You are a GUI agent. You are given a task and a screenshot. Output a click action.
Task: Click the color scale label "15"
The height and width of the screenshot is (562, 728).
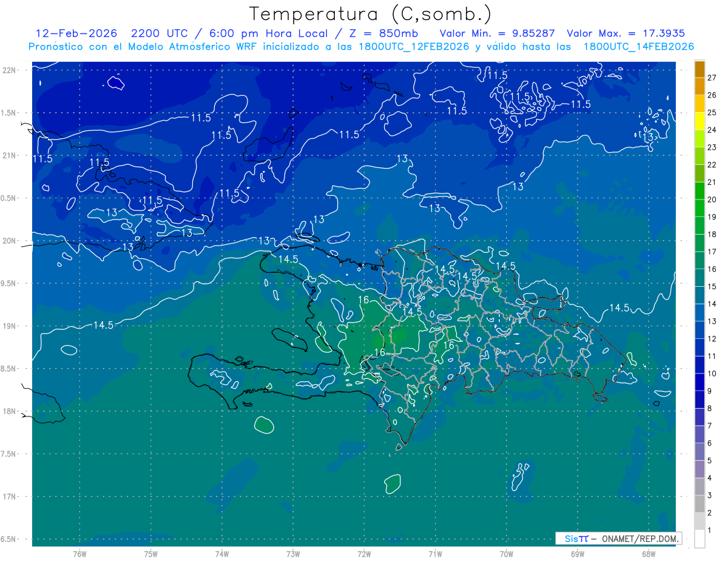[x=712, y=286]
